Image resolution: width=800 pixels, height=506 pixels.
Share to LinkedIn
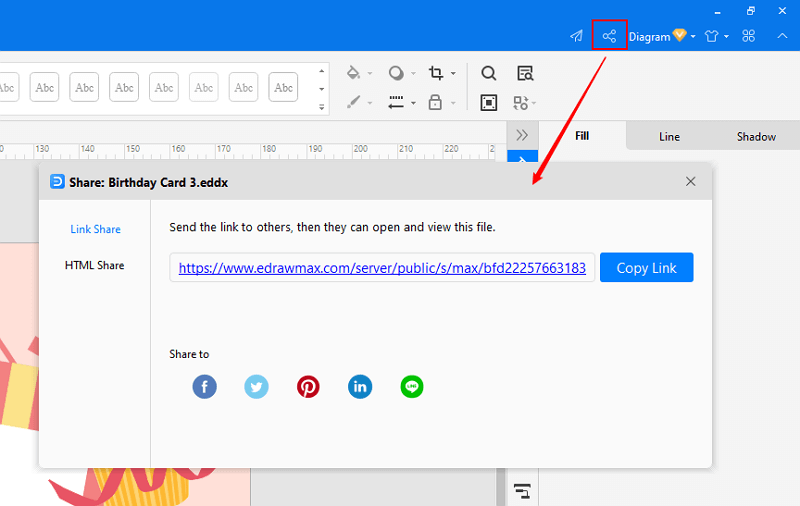360,387
